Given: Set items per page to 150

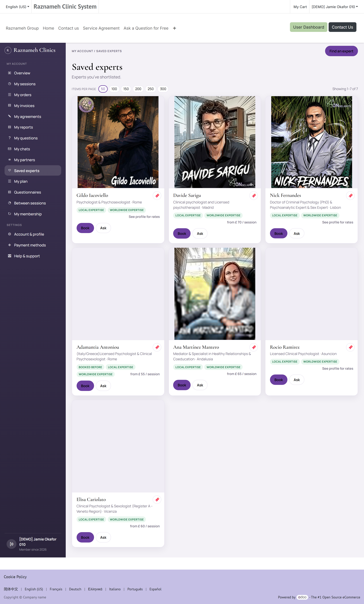Looking at the screenshot, I should pyautogui.click(x=126, y=89).
